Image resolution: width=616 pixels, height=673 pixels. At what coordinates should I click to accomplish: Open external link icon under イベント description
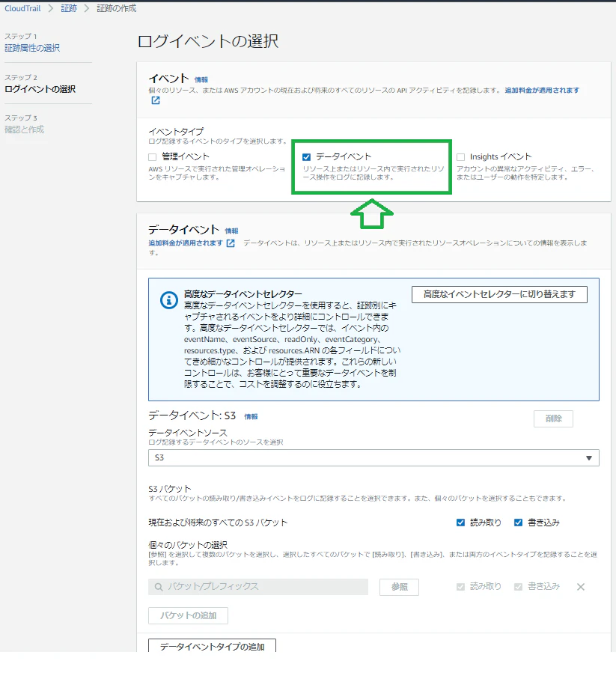click(156, 100)
